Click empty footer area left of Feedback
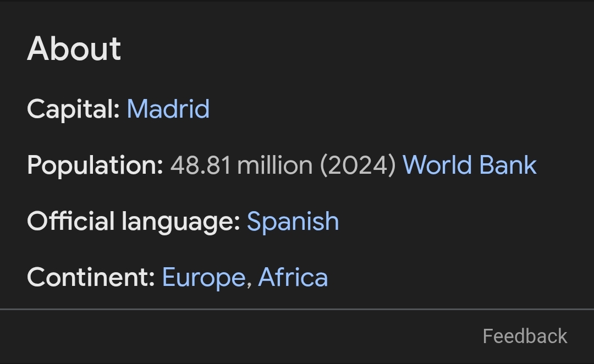Viewport: 594px width, 364px height. coord(220,337)
